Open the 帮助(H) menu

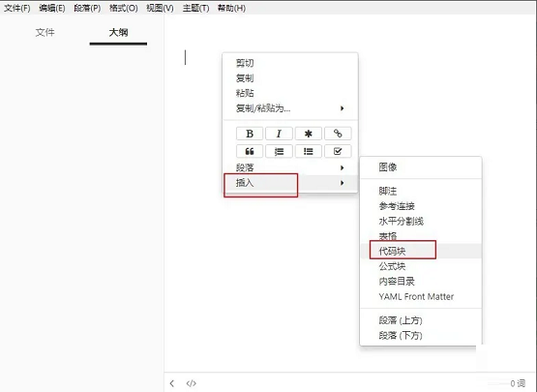coord(231,8)
